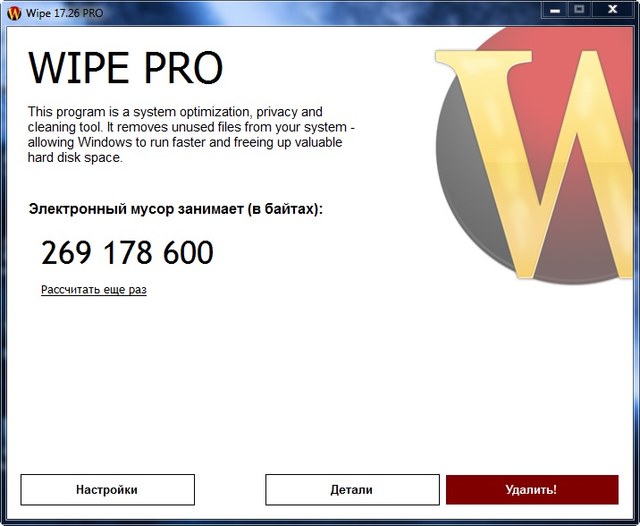Open Настройки settings button

point(108,490)
